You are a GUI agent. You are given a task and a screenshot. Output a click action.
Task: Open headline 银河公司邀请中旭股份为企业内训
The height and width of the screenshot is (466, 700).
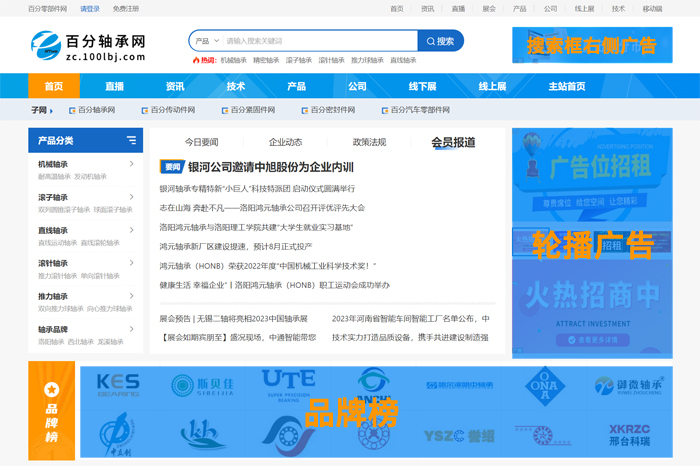(x=271, y=167)
